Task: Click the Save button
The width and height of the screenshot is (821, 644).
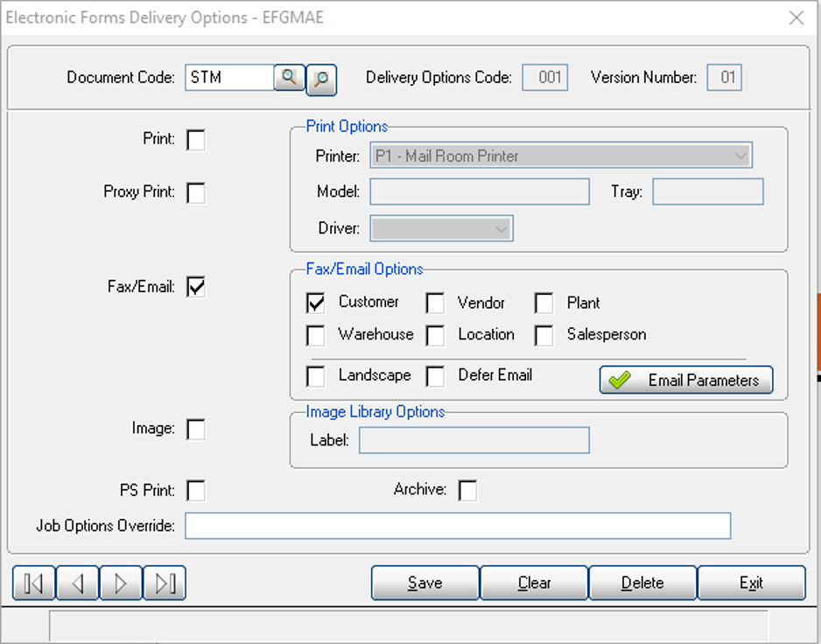Action: coord(425,583)
